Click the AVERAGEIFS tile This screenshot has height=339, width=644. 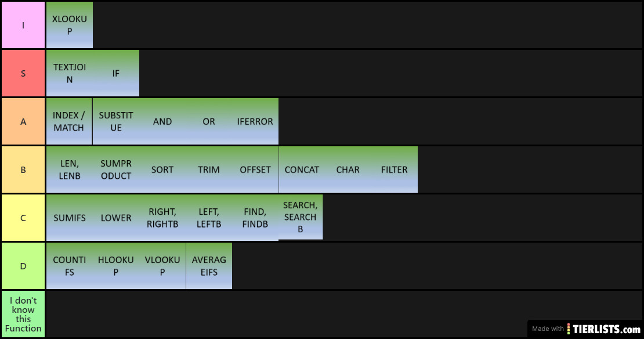click(209, 266)
